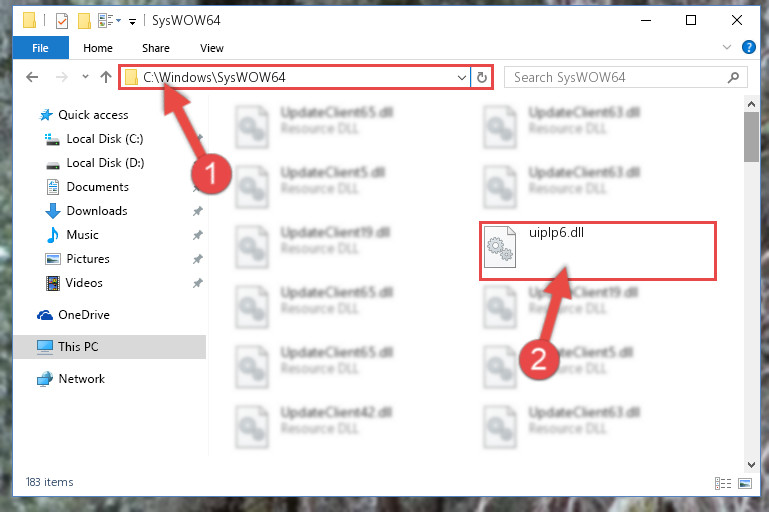Switch to the View ribbon tab
769x512 pixels.
tap(211, 48)
